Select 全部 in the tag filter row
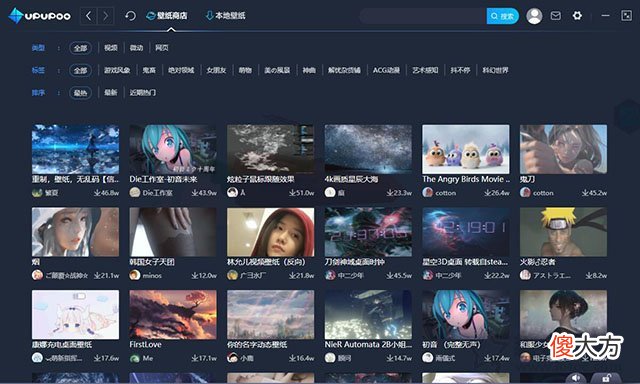The height and width of the screenshot is (384, 640). pos(80,71)
